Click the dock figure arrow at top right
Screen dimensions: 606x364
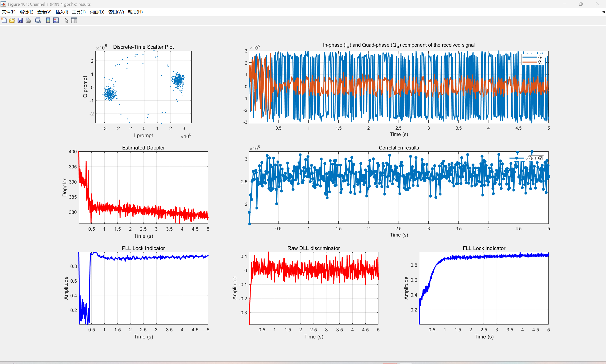603,12
